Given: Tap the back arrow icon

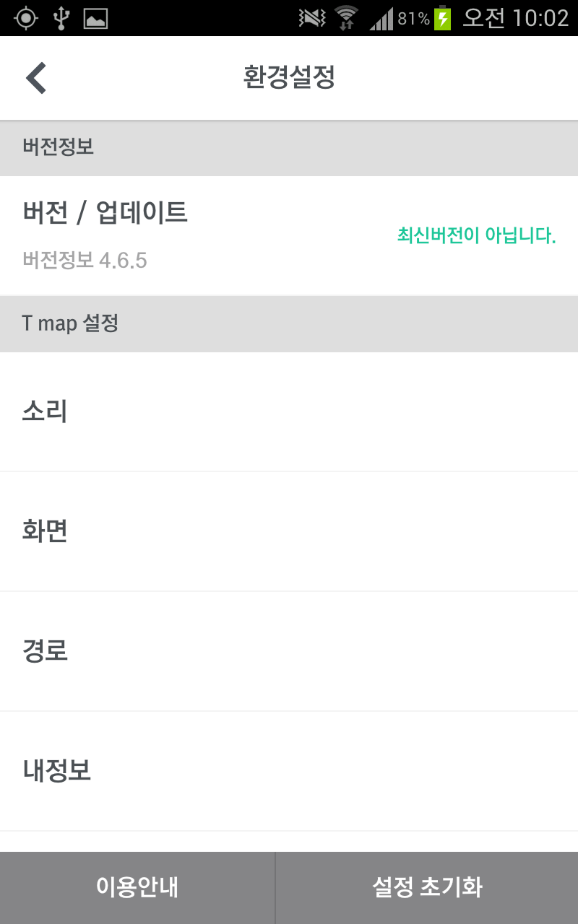Looking at the screenshot, I should tap(36, 78).
